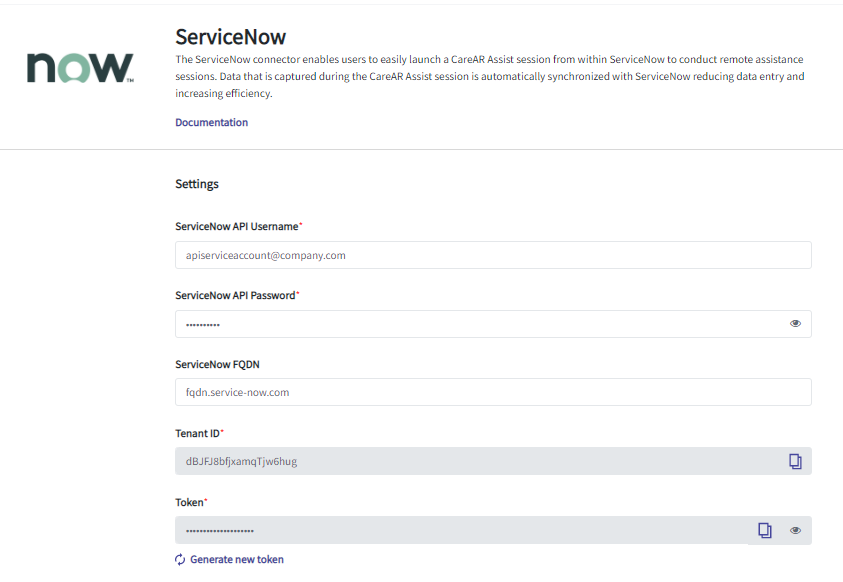Click the refresh icon beside Generate new token

[x=180, y=559]
